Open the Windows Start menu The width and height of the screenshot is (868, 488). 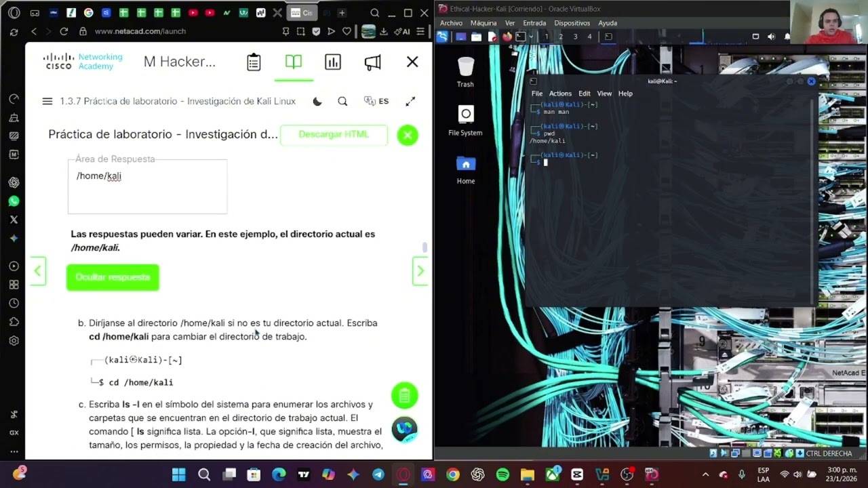[179, 474]
